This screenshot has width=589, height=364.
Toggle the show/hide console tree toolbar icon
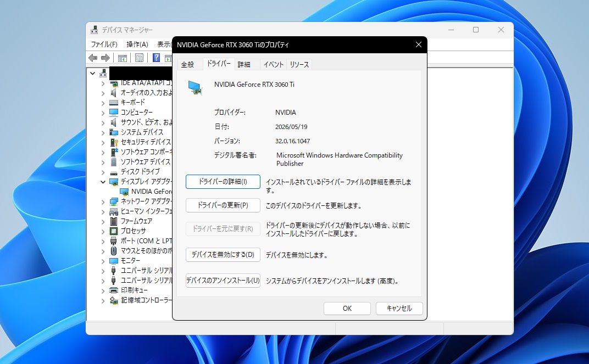coord(122,58)
